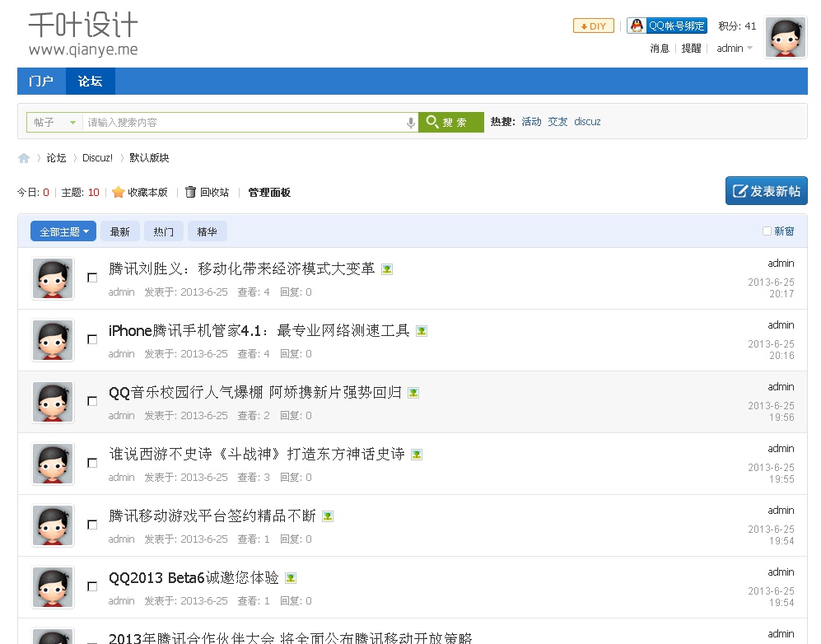Click hot search term discuz
The width and height of the screenshot is (821, 644).
coord(587,121)
